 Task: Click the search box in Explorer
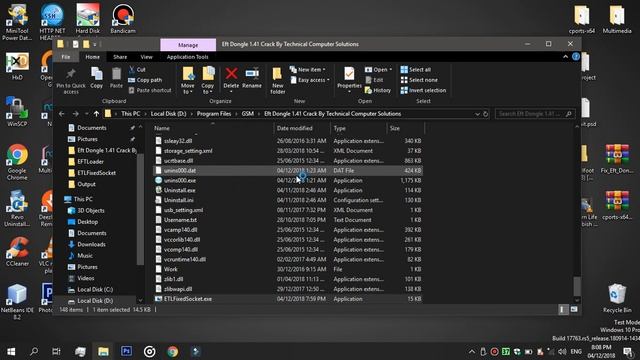[x=535, y=114]
